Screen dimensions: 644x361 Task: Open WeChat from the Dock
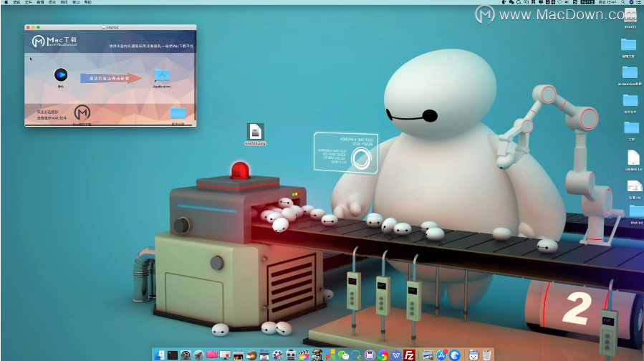(x=343, y=355)
